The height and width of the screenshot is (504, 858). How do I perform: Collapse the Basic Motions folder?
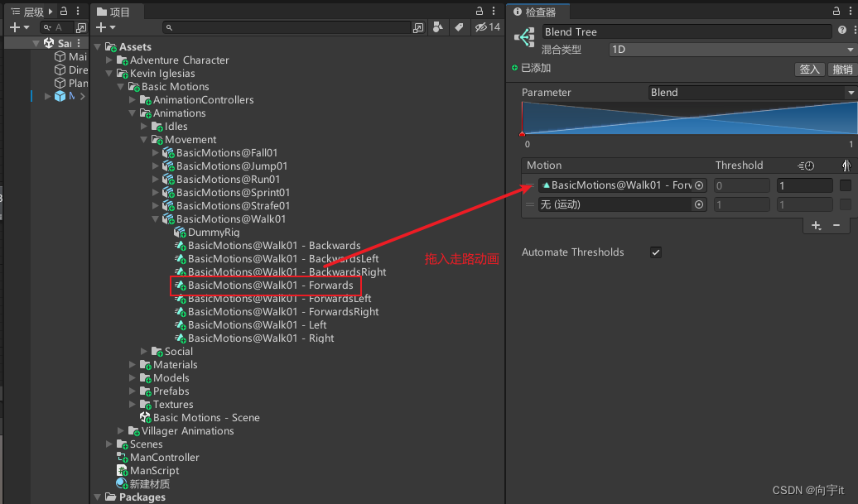(x=120, y=86)
